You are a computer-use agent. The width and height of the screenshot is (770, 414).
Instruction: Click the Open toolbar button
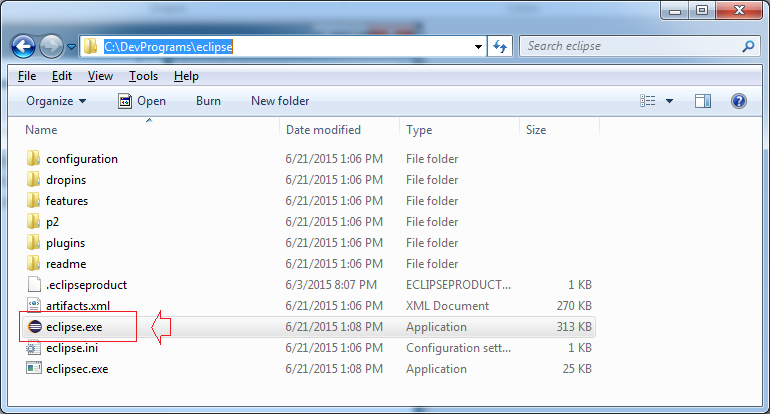[x=142, y=101]
